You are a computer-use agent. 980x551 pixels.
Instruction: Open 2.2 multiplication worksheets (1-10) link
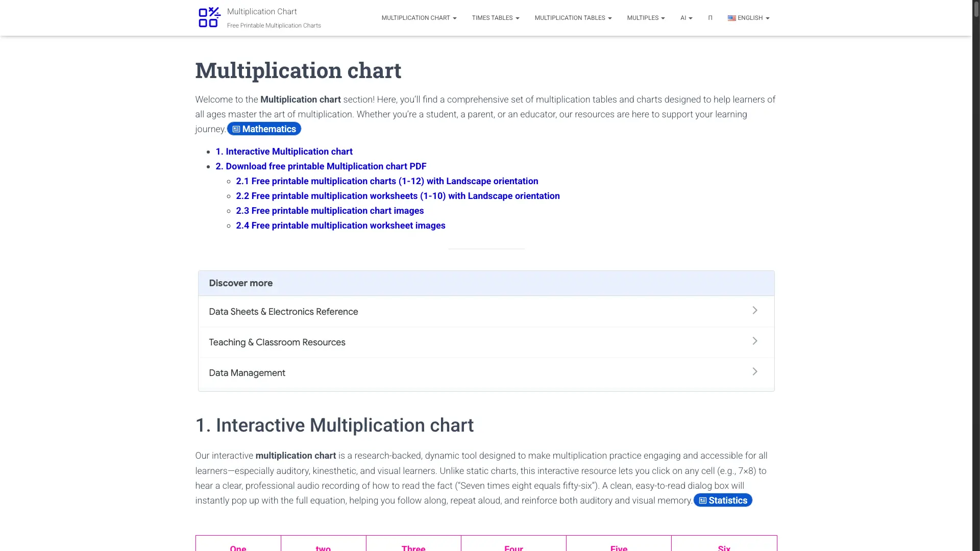click(x=398, y=196)
